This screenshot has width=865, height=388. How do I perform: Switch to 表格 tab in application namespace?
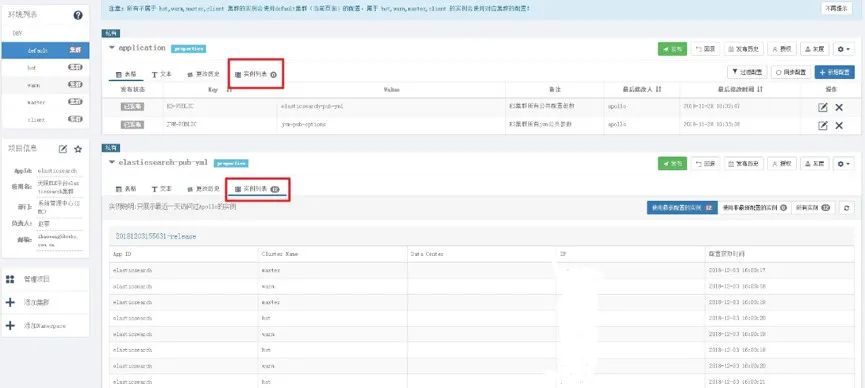pos(126,74)
